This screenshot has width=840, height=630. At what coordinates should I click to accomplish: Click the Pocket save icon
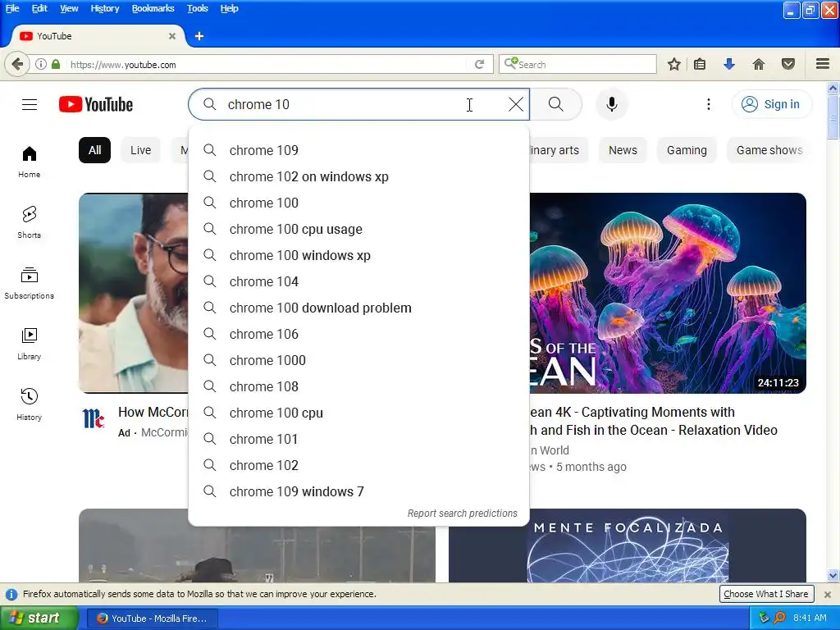(788, 64)
